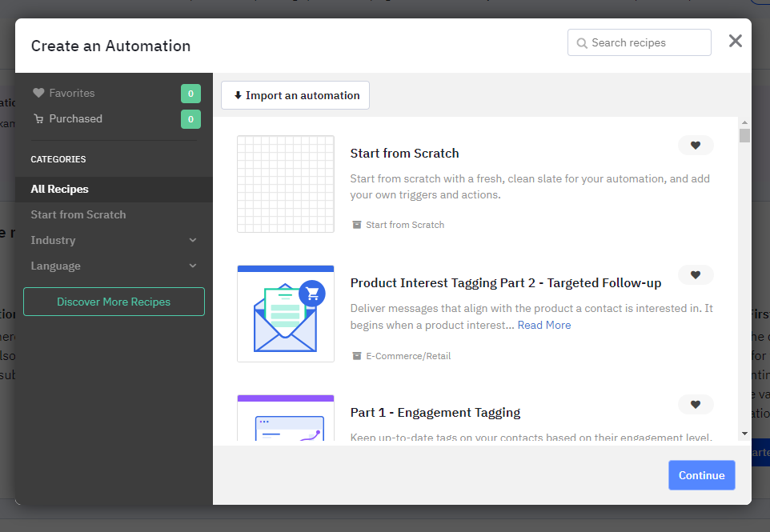This screenshot has width=770, height=532.
Task: Select All Recipes category
Action: [60, 189]
